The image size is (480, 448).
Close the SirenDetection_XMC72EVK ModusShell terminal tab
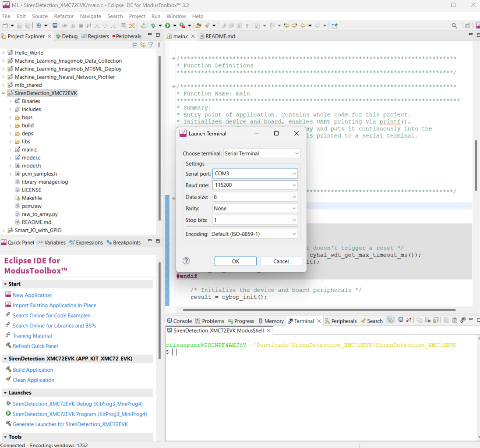pos(268,331)
